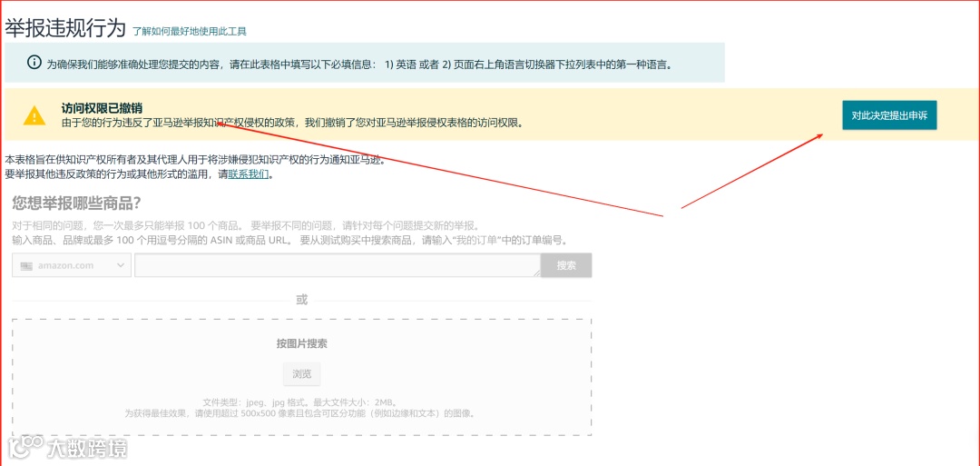Click the resize handle of the ASIN text area
980x466 pixels.
pyautogui.click(x=537, y=273)
